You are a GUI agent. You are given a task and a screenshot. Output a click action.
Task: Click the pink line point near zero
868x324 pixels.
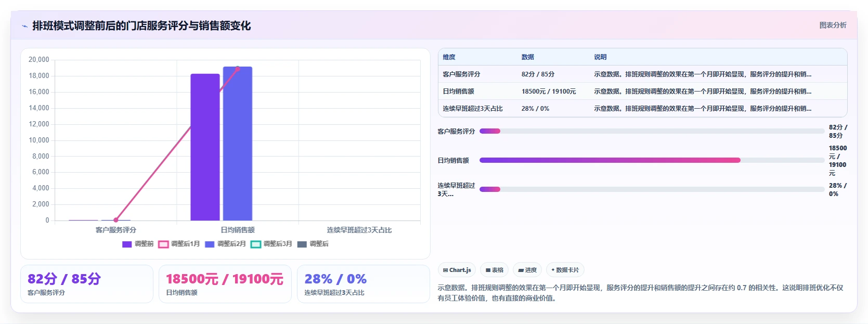[116, 220]
